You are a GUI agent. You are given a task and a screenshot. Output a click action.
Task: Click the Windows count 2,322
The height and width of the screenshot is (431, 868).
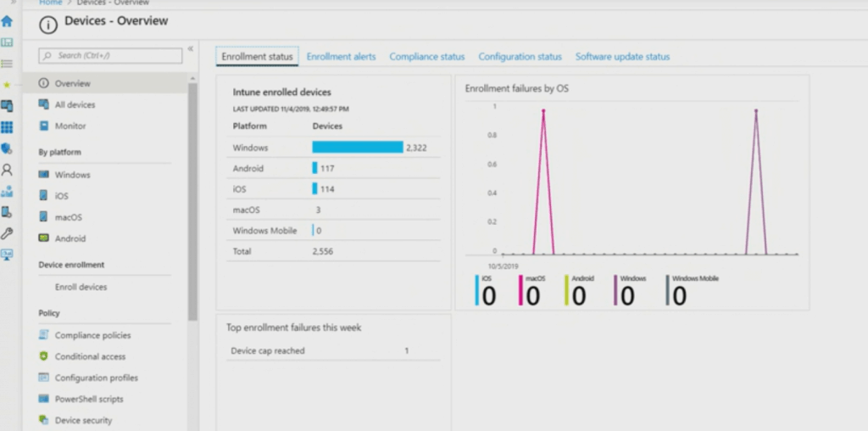[416, 148]
